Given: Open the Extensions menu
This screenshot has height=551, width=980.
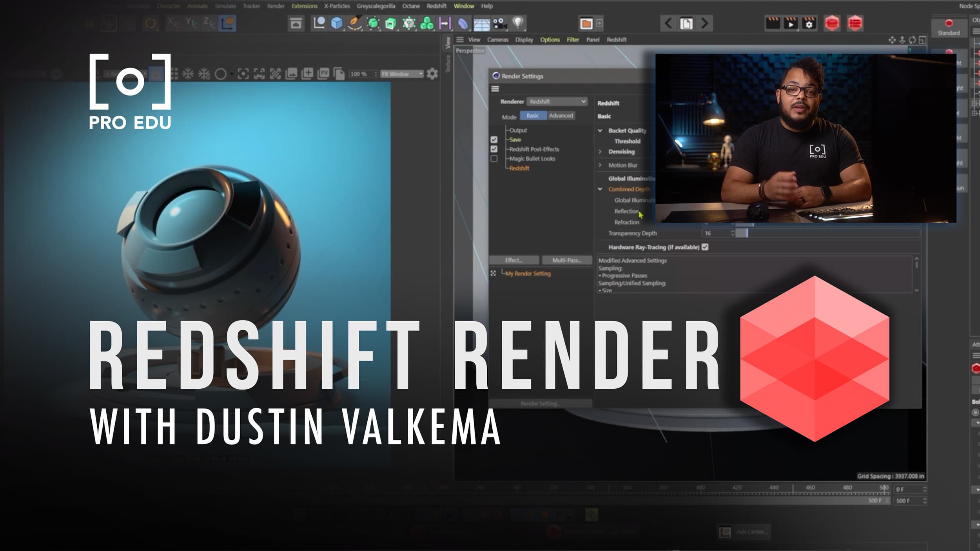Looking at the screenshot, I should pos(304,6).
